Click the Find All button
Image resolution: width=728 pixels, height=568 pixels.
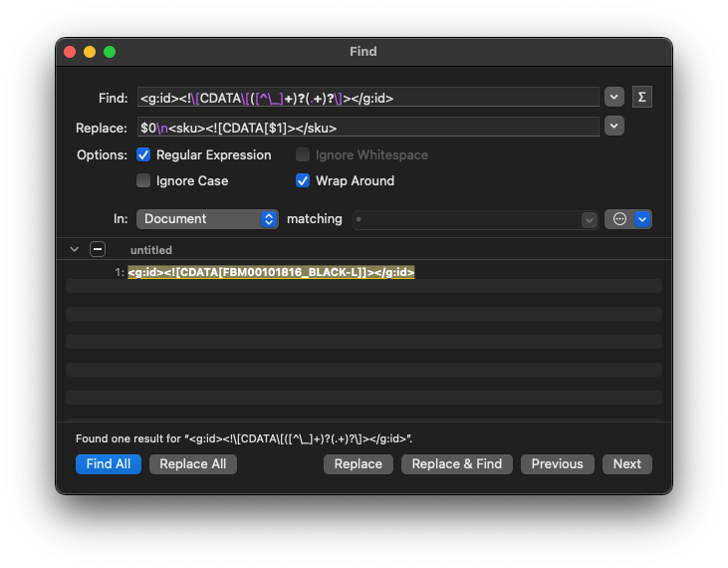click(x=109, y=464)
